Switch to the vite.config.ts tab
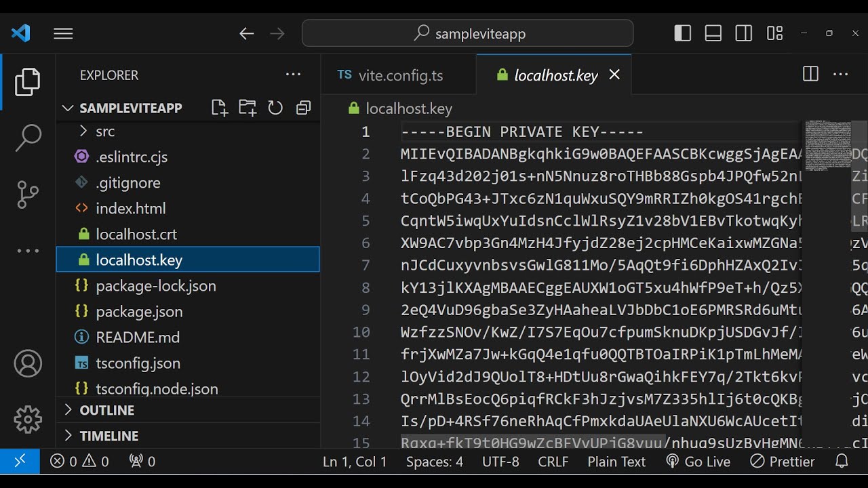The height and width of the screenshot is (488, 868). (x=399, y=75)
